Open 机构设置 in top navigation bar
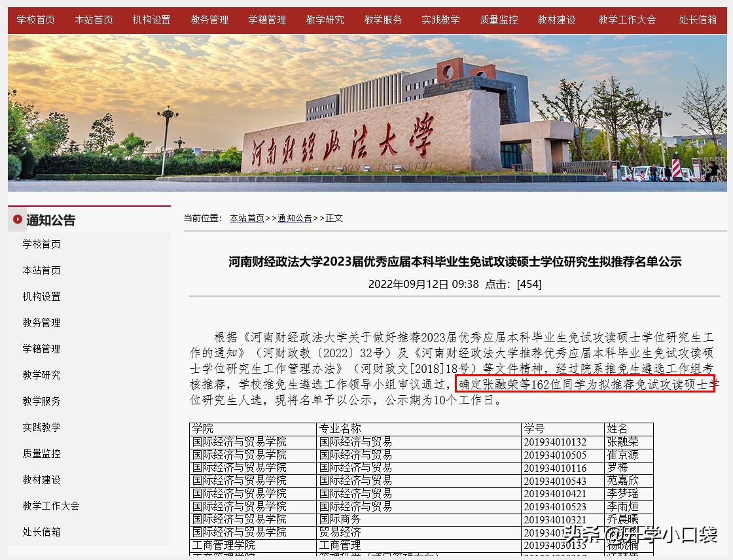The height and width of the screenshot is (560, 733). click(151, 20)
